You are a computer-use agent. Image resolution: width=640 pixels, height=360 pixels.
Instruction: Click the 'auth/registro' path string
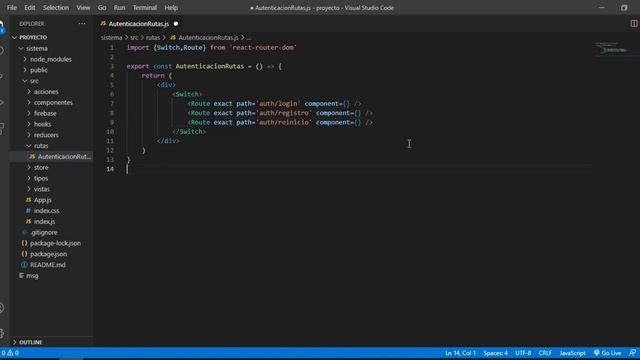coord(284,113)
